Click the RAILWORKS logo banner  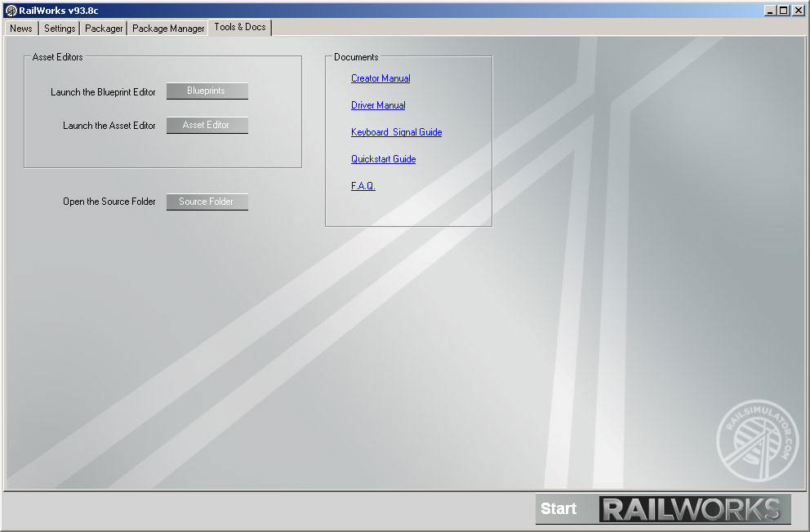pos(694,508)
